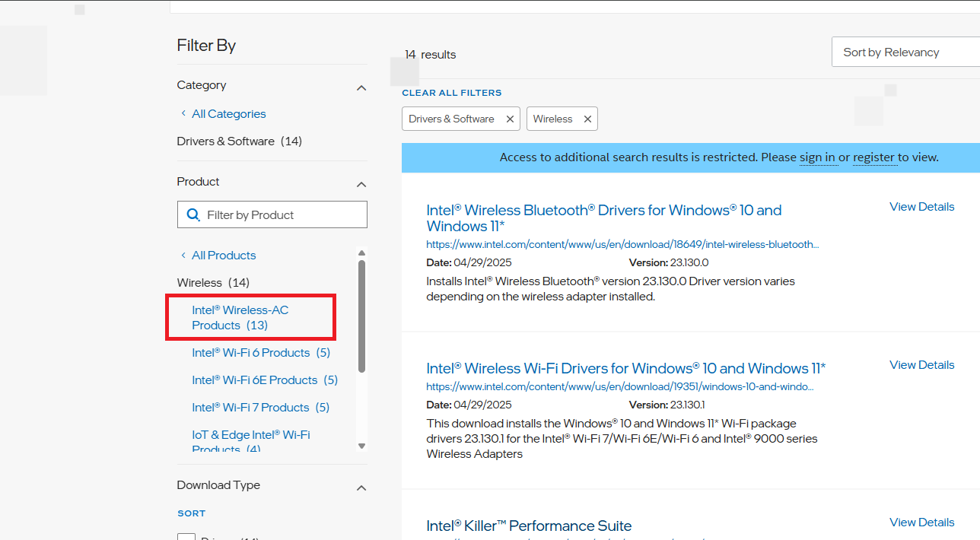The image size is (980, 540).
Task: Collapse the Category filter section
Action: [361, 88]
